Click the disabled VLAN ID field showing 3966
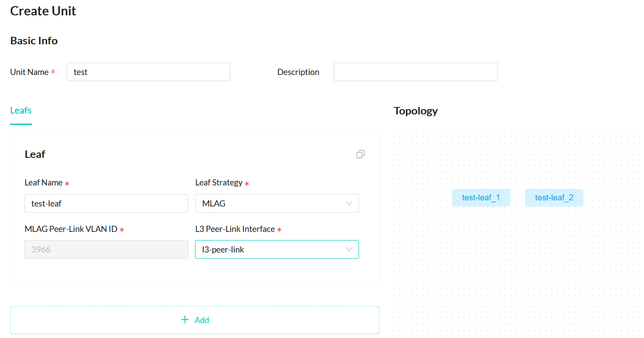The width and height of the screenshot is (644, 338). tap(106, 249)
